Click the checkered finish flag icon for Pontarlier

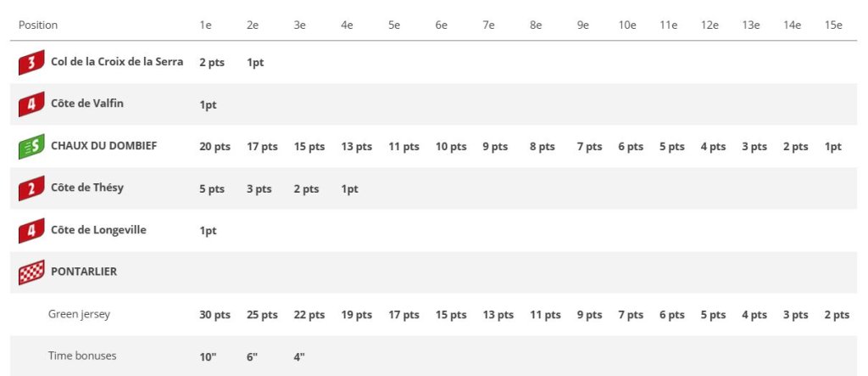click(x=31, y=272)
